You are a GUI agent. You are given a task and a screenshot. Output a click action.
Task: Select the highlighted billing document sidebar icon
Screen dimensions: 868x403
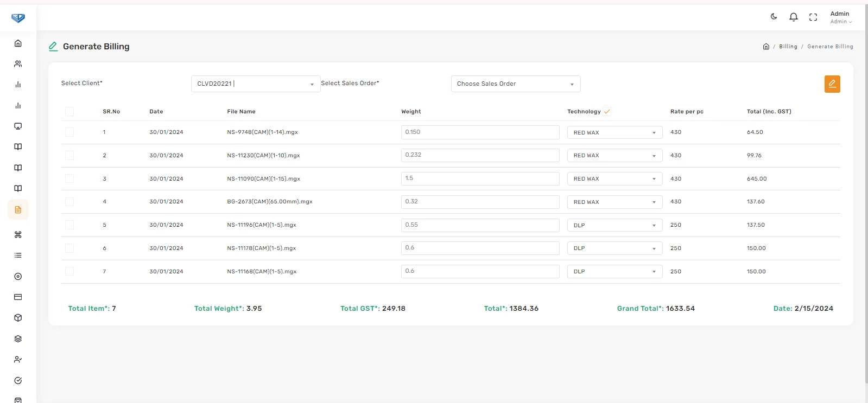pyautogui.click(x=18, y=209)
